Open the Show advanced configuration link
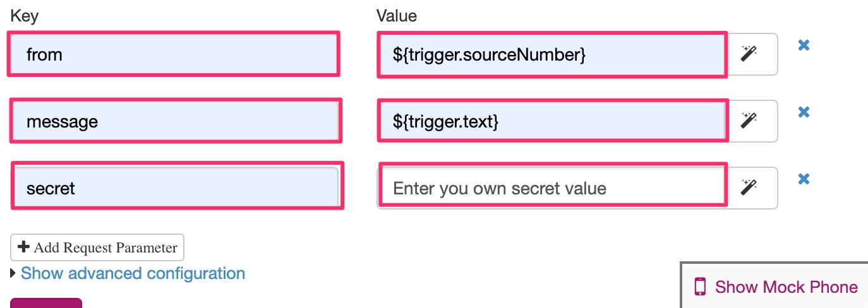Screen dimensions: 868x308 pos(133,273)
